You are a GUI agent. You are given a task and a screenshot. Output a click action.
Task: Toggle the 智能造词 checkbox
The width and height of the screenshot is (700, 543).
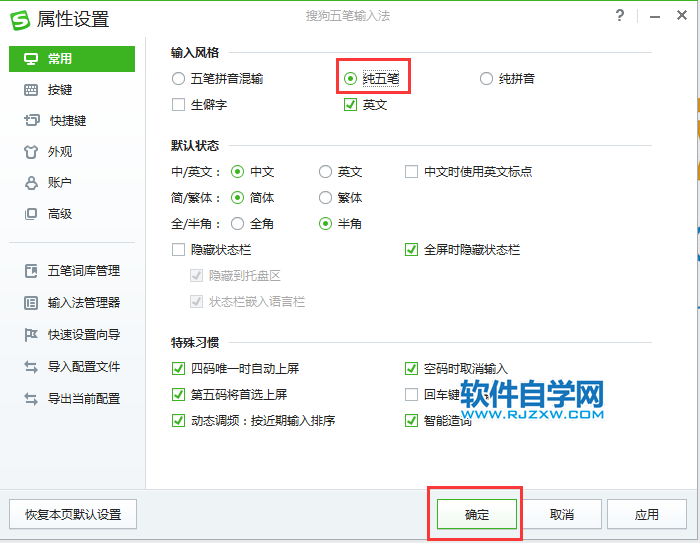point(411,421)
